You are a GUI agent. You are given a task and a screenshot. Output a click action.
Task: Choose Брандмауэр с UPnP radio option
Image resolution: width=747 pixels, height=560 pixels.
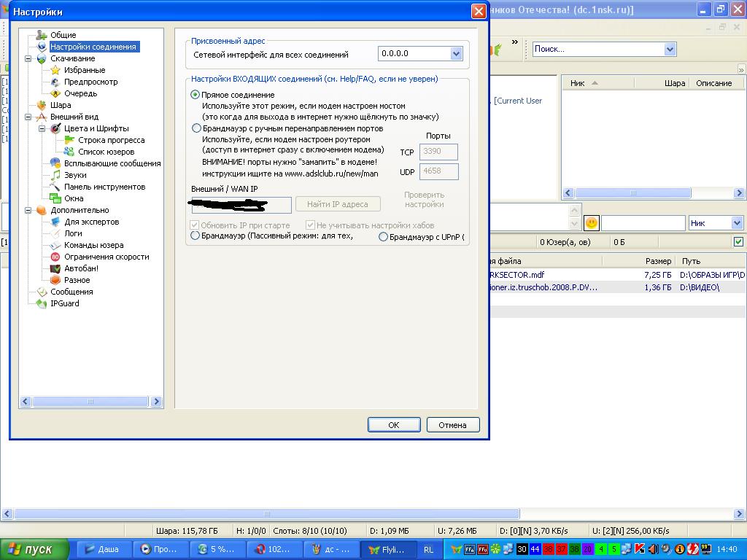[x=383, y=237]
